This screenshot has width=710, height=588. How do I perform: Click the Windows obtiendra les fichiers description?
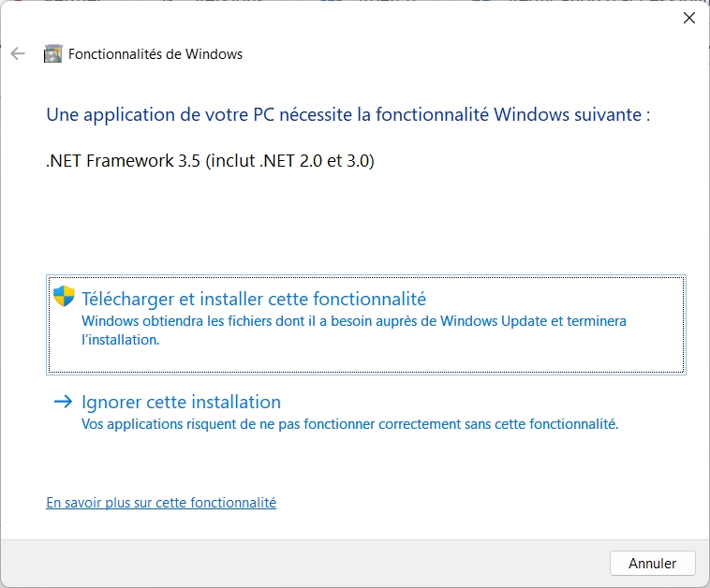click(281, 321)
